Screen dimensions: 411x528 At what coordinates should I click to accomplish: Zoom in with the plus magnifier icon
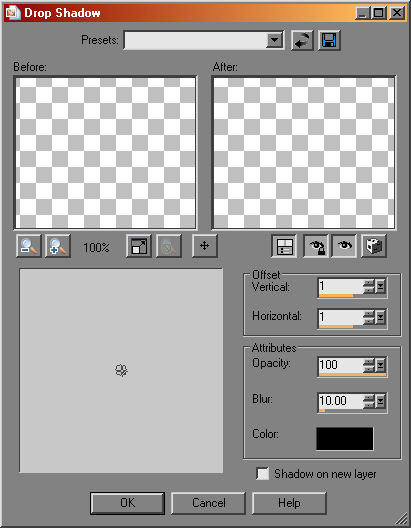[58, 246]
